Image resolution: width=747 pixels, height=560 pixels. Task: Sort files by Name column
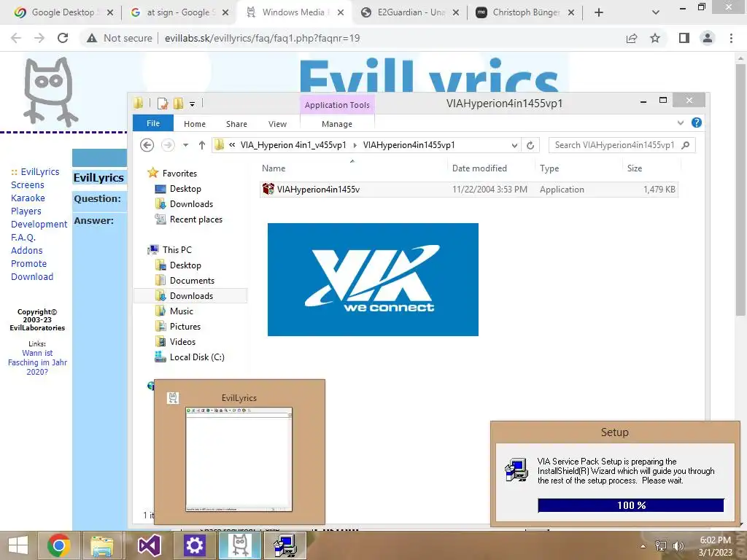(274, 168)
